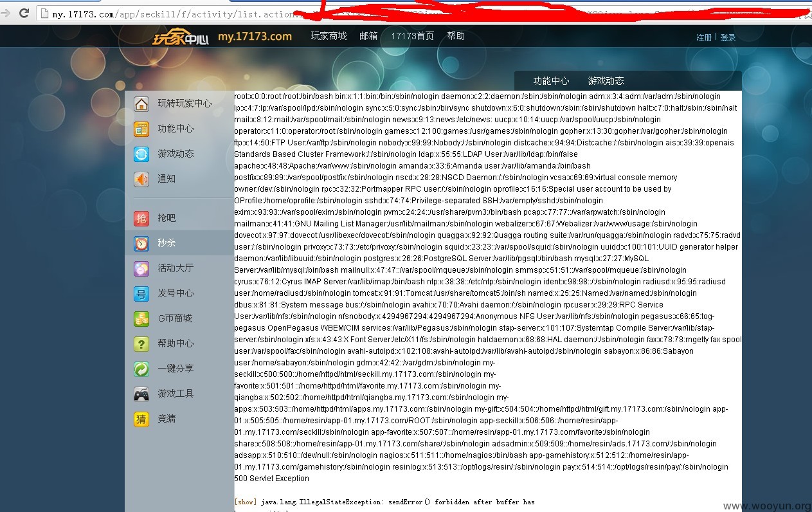Screen dimensions: 812x512
Task: Click the my.17173.com header link
Action: [255, 37]
